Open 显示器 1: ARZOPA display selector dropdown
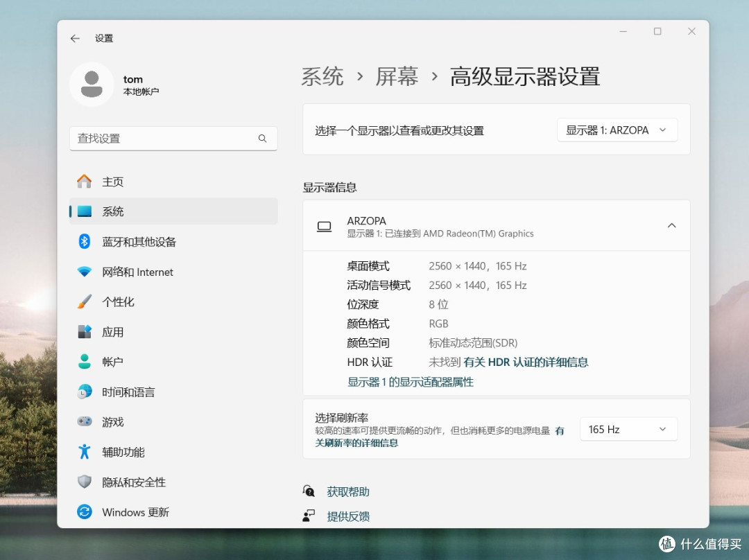Image resolution: width=749 pixels, height=560 pixels. [x=617, y=130]
